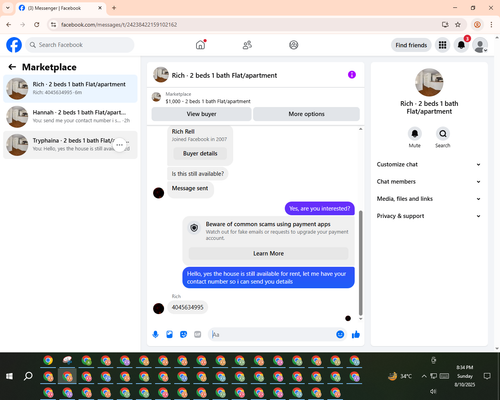Open the taskbar clock showing Sunday
Viewport: 500px width, 400px height.
pyautogui.click(x=465, y=376)
